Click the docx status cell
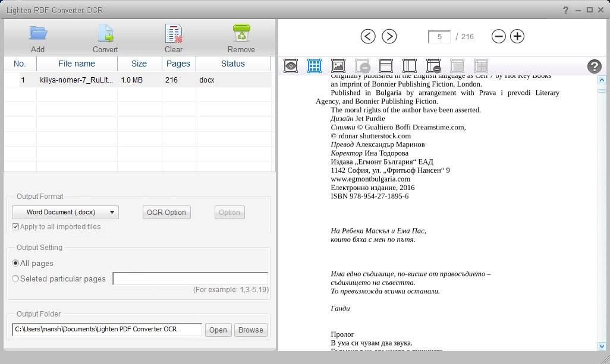The width and height of the screenshot is (610, 364). click(x=207, y=80)
